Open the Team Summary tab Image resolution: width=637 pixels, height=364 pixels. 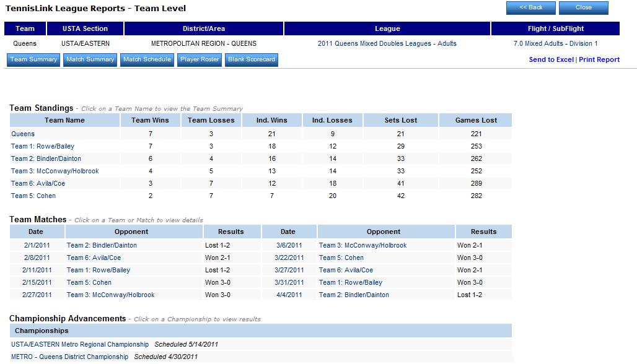point(33,59)
